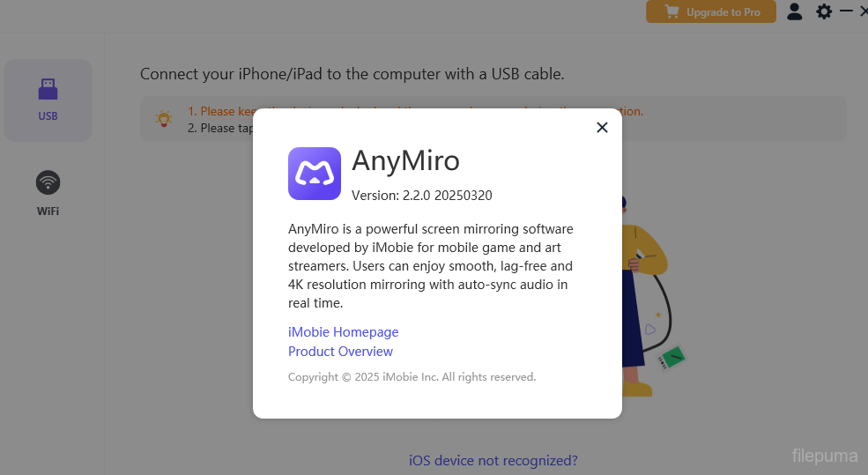Switch to the WiFi tab label

click(x=48, y=212)
